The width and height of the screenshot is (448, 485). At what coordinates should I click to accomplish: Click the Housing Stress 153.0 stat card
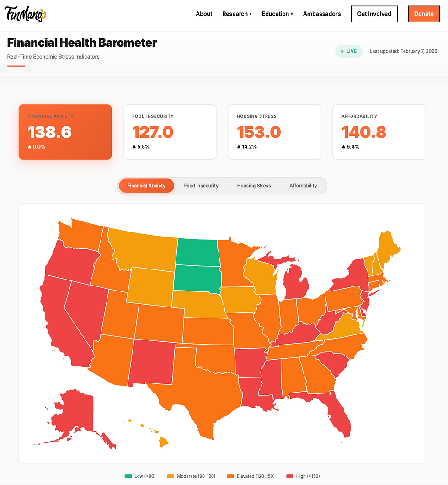(x=274, y=132)
